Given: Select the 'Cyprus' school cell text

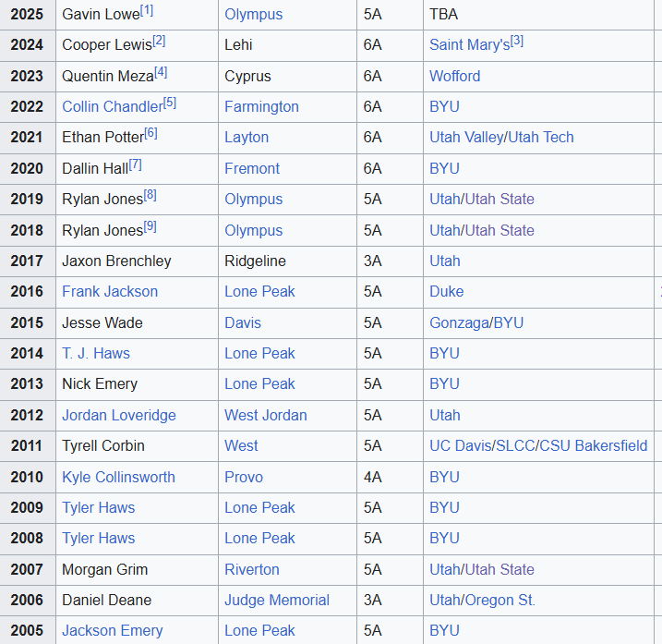Looking at the screenshot, I should tap(247, 76).
